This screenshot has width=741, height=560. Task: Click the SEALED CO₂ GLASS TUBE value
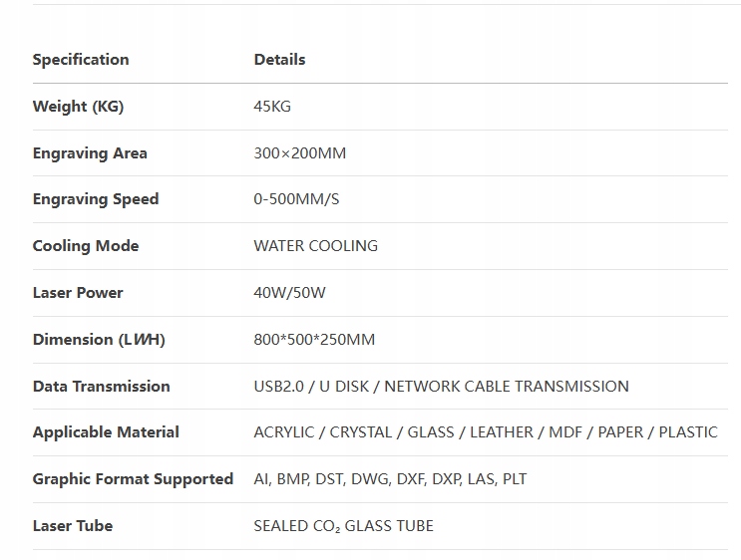tap(344, 526)
